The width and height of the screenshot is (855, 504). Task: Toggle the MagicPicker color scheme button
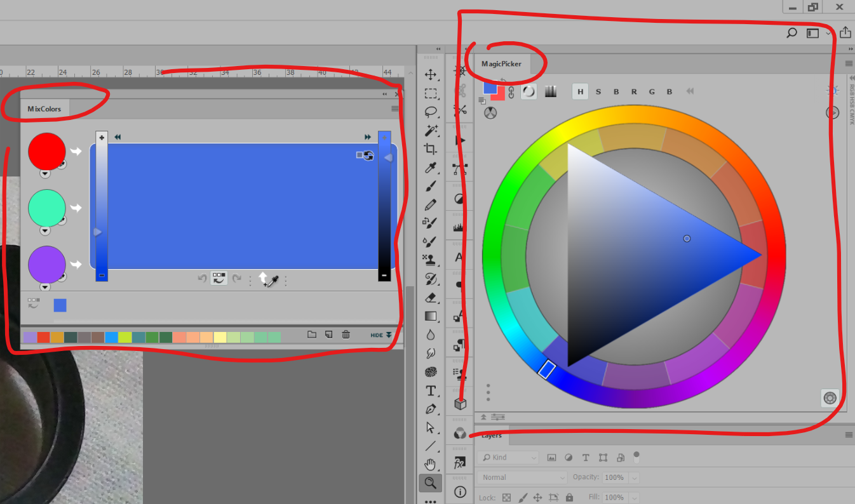(x=490, y=112)
